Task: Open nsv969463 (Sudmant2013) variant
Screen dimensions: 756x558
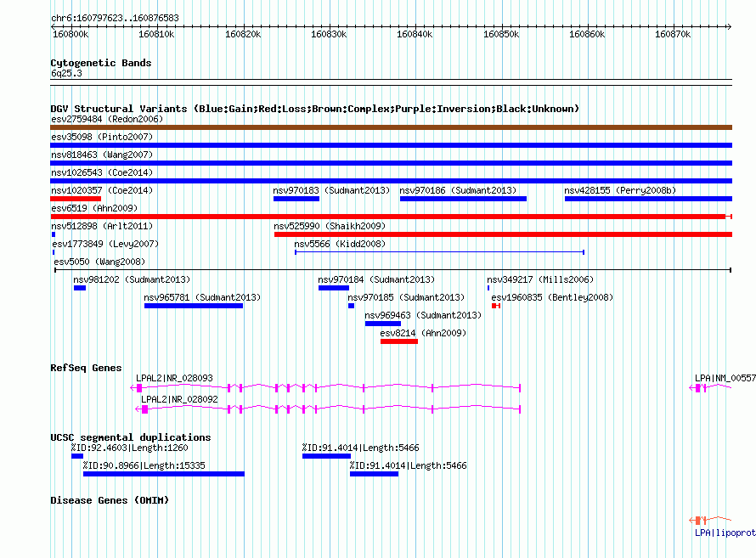Action: point(383,324)
